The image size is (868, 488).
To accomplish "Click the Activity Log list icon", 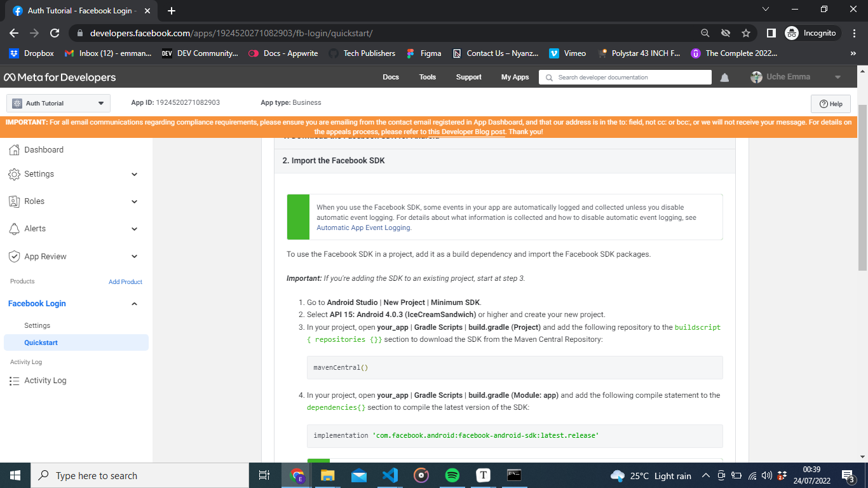I will 14,381.
